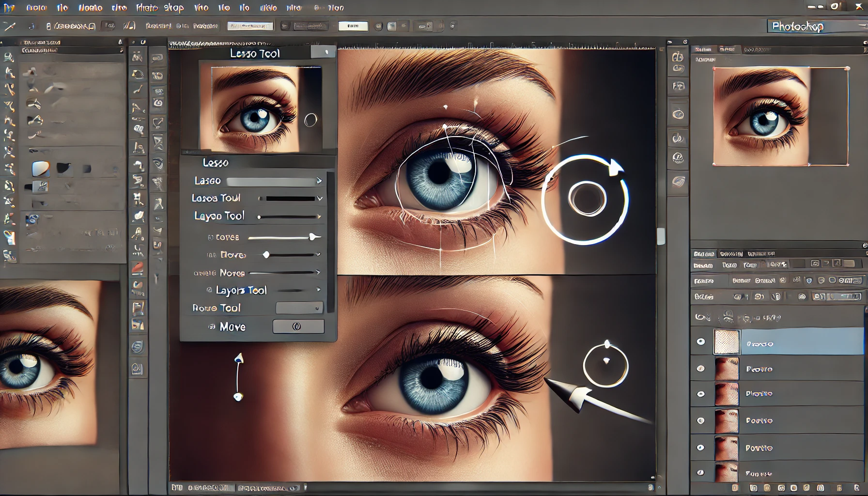Viewport: 868px width, 496px height.
Task: Select the light rounded brush tip swatch
Action: 41,169
